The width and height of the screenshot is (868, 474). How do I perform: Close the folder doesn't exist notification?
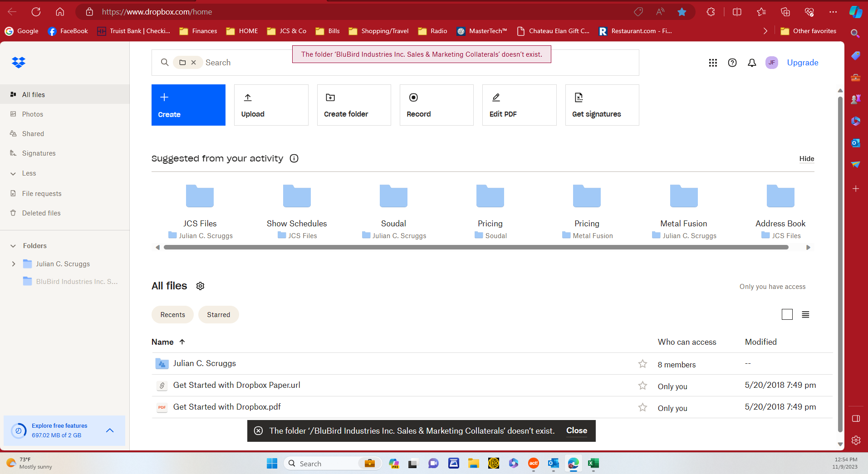point(577,430)
